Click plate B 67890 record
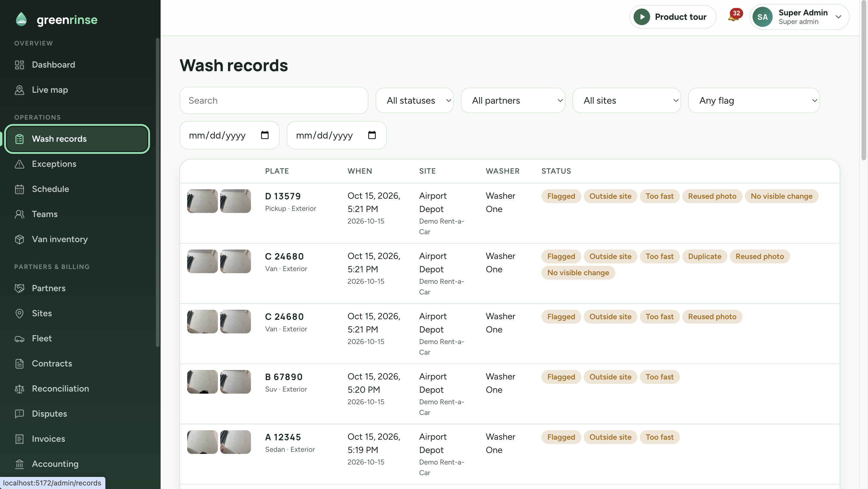Screen dimensions: 868x489 pos(284,377)
